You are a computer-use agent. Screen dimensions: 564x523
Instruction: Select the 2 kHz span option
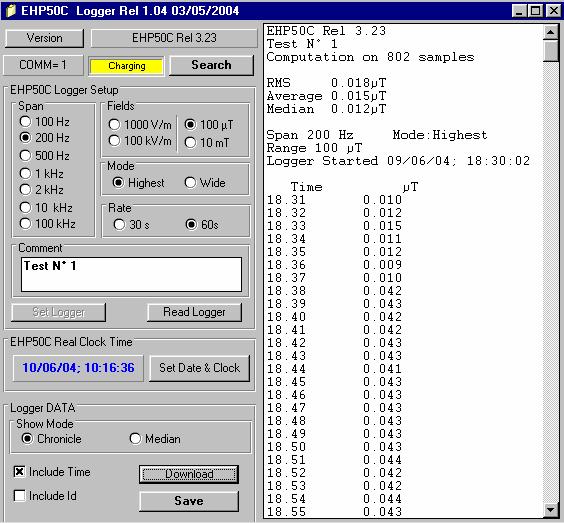pos(42,190)
